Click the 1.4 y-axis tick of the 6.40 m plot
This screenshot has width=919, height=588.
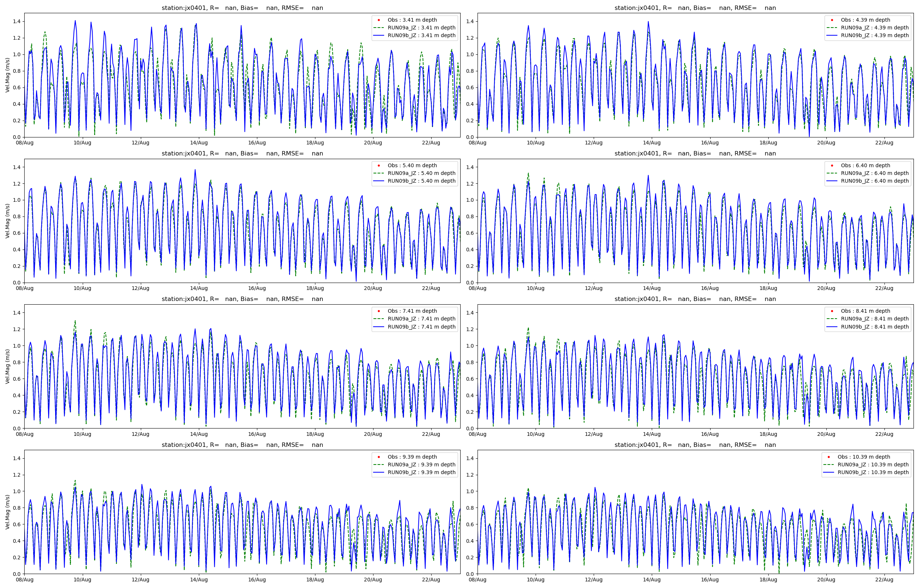pos(470,167)
